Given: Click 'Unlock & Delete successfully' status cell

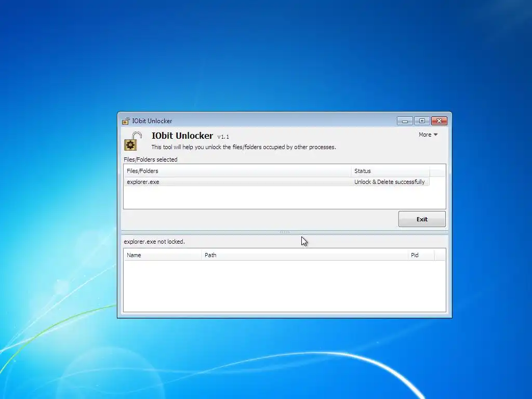Looking at the screenshot, I should 390,182.
